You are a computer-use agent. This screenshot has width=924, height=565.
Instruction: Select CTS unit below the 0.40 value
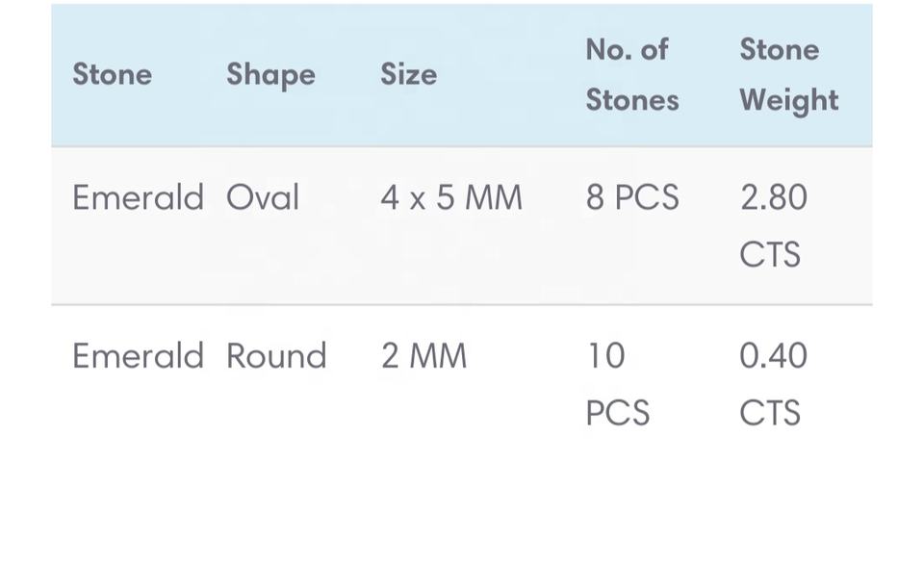tap(770, 413)
